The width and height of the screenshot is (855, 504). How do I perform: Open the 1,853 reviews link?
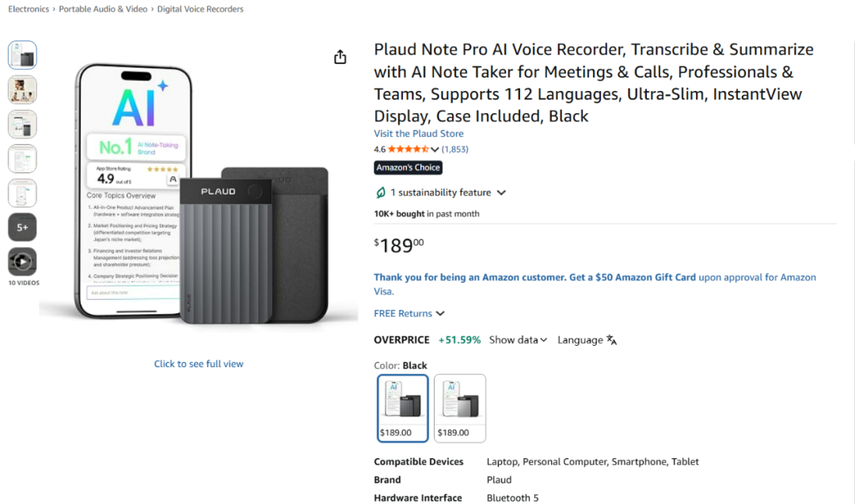(x=454, y=150)
